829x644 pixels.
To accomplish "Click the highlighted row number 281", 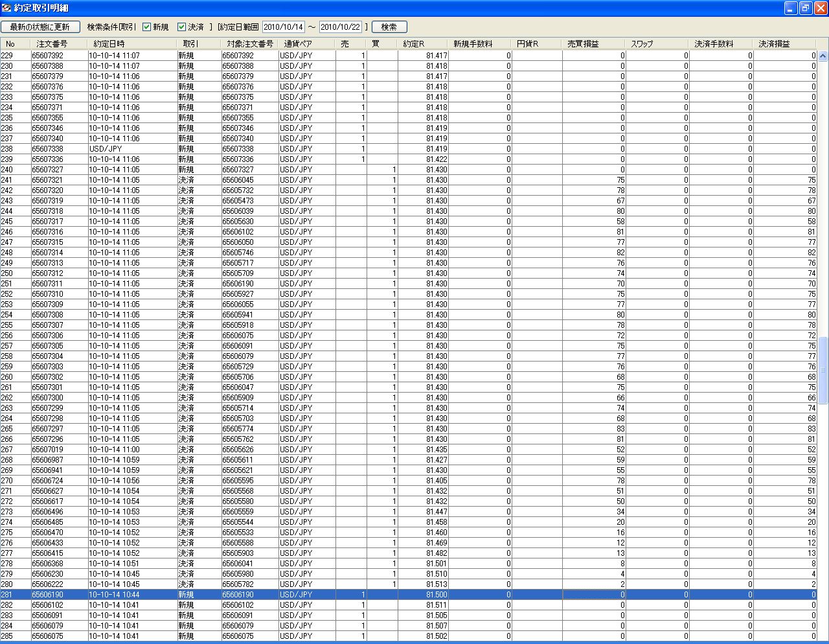I will pos(15,595).
